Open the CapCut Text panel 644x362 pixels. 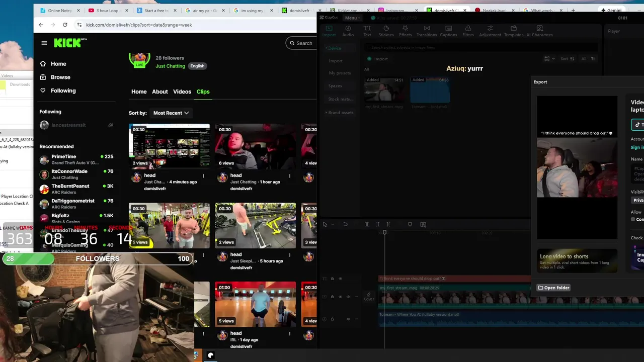(367, 31)
